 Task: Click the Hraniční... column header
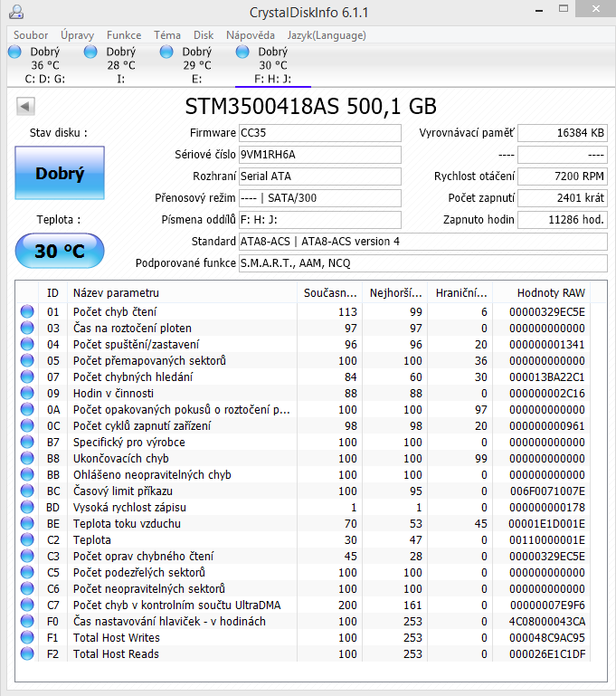(460, 293)
